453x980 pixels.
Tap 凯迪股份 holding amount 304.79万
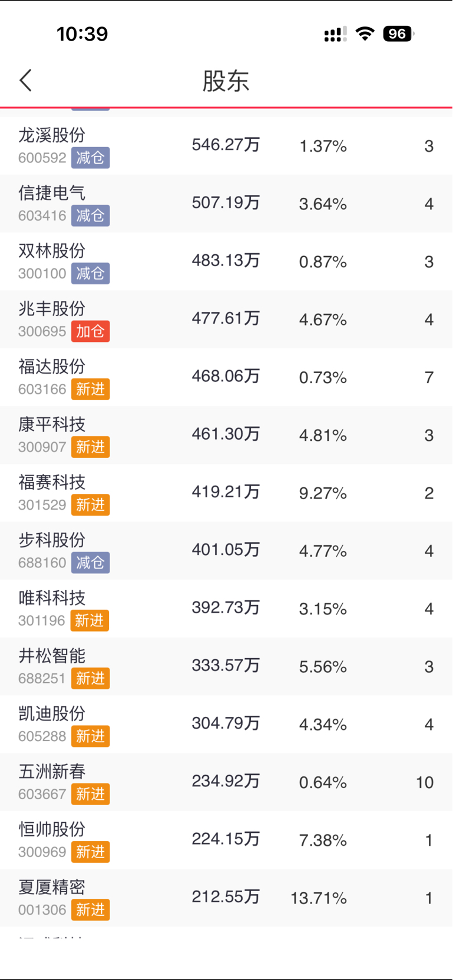click(x=226, y=723)
